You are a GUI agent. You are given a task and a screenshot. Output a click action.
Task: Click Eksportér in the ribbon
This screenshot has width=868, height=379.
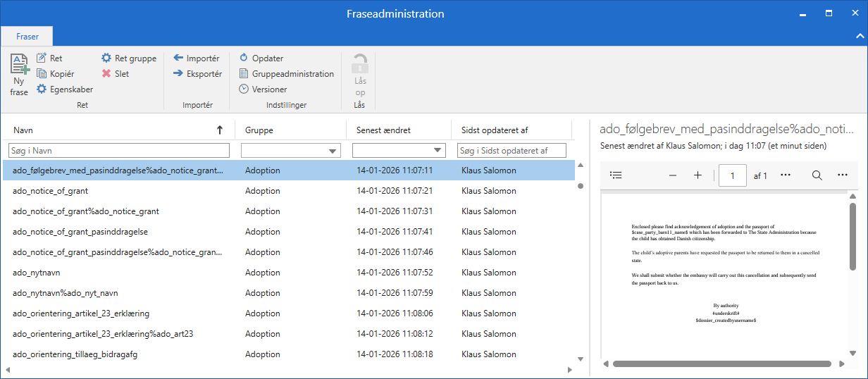[198, 74]
